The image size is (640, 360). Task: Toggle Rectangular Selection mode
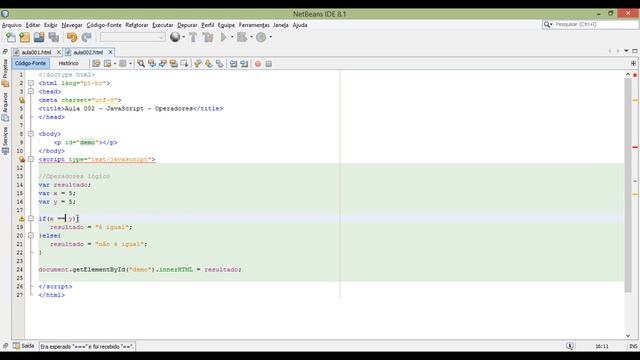coord(184,64)
